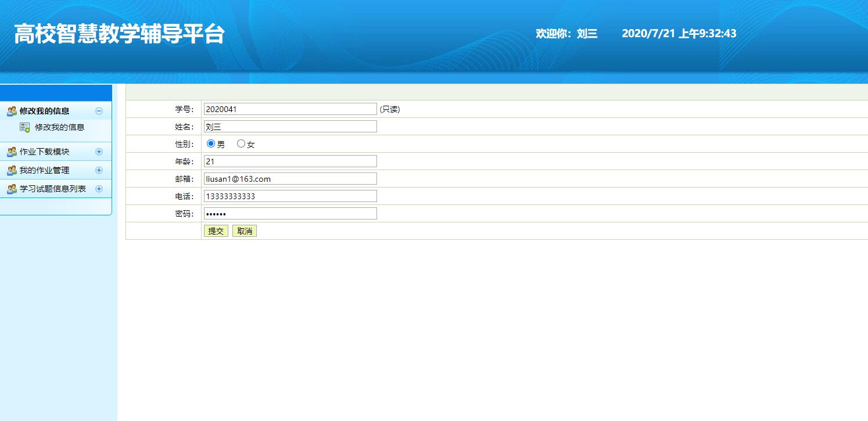
Task: Click the 学号： field label
Action: 185,109
